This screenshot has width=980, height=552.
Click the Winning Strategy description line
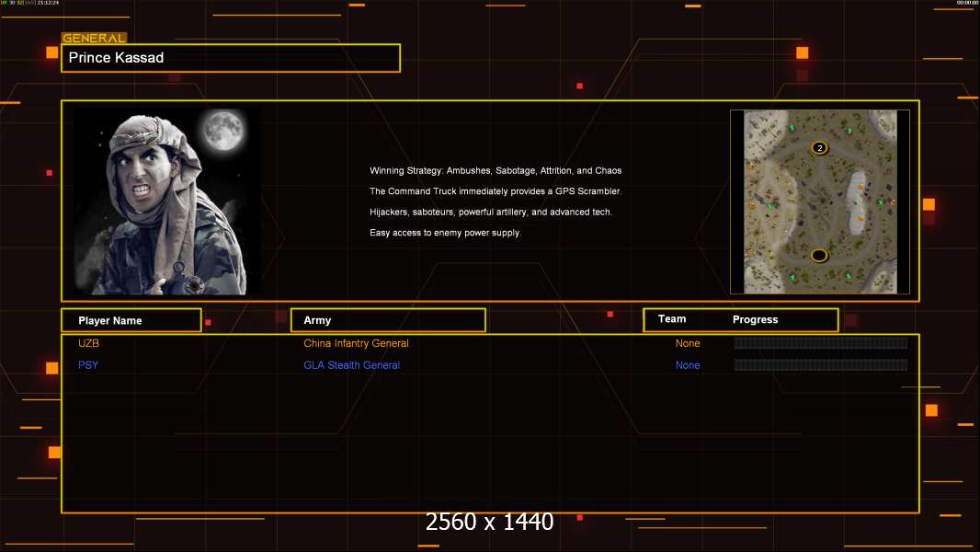pos(496,171)
